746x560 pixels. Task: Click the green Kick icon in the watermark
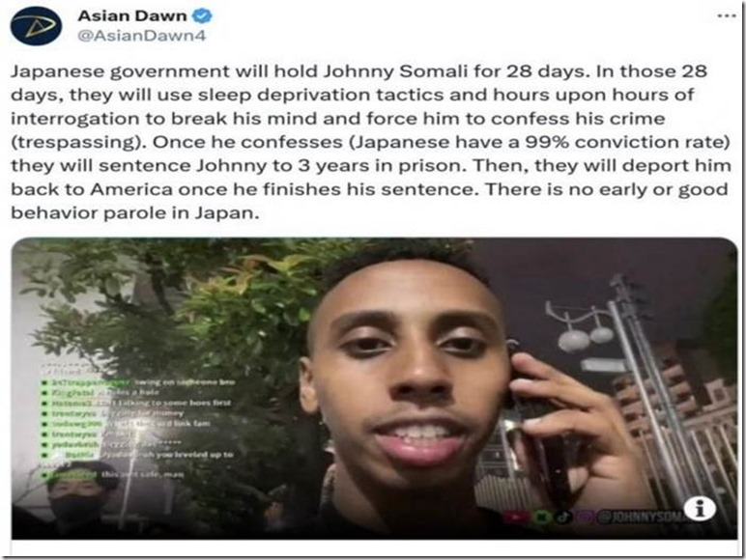[x=541, y=517]
